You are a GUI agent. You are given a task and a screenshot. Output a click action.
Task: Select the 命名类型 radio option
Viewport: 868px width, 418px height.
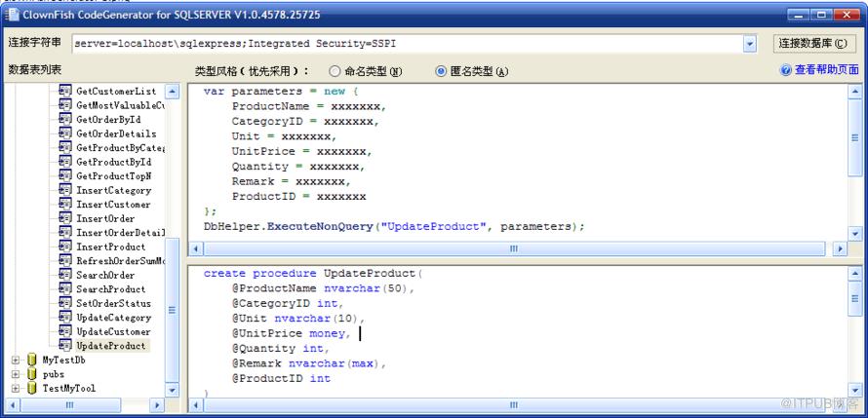coord(335,71)
